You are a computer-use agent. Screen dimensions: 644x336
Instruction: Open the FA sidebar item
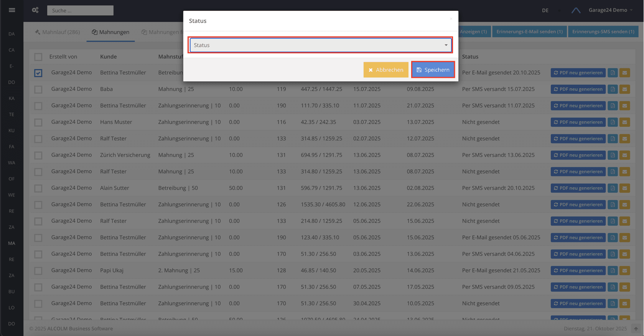coord(12,147)
